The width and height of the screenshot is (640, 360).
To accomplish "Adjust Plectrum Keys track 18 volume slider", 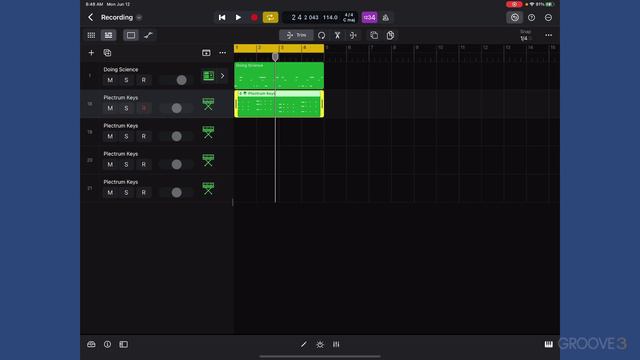I will (x=176, y=108).
